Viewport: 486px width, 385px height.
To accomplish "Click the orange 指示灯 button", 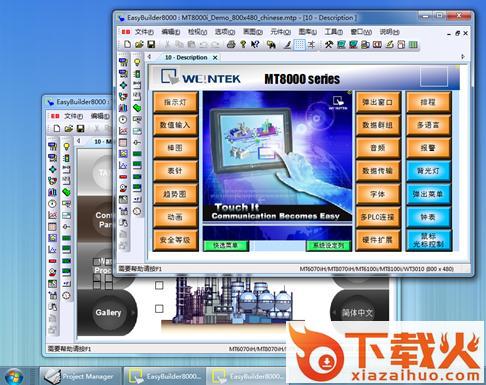I will pos(175,102).
